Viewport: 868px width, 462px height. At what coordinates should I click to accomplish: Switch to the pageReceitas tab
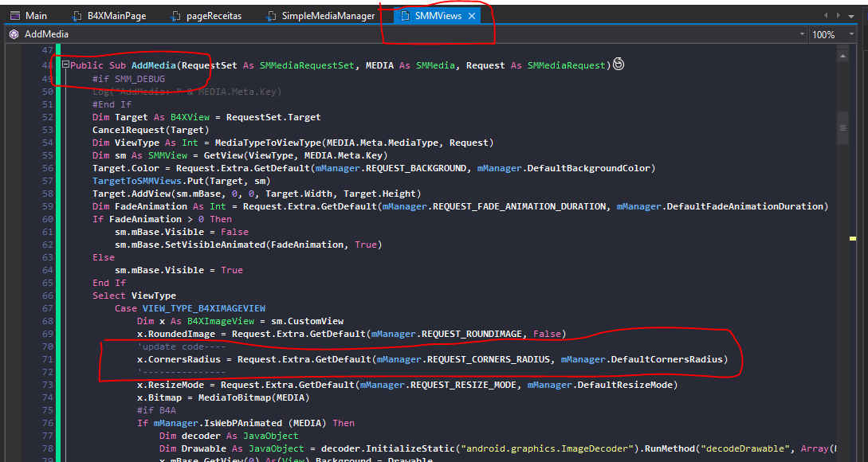click(206, 16)
